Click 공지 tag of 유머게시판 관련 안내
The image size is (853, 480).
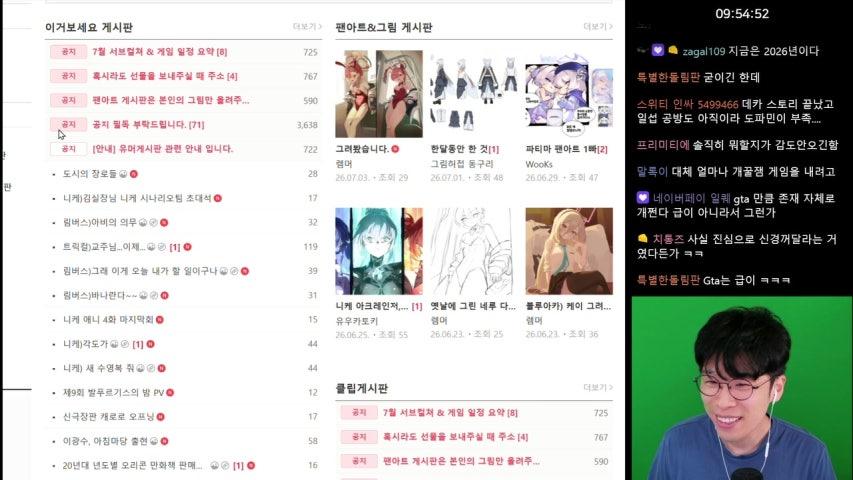[69, 149]
